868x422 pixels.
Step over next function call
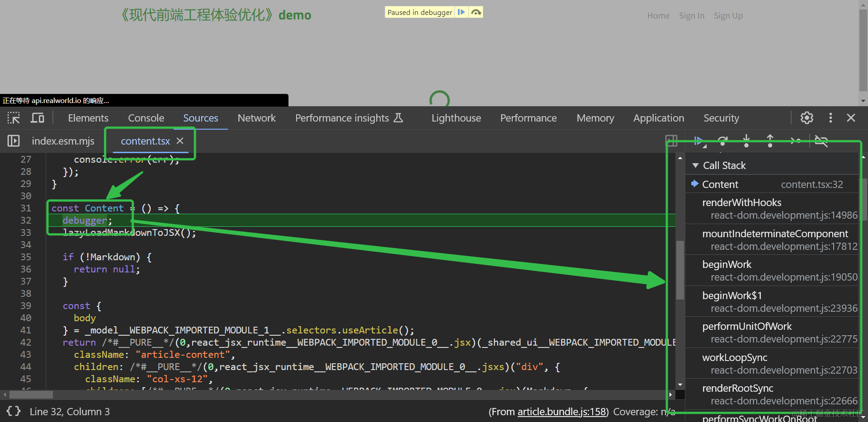click(x=722, y=141)
